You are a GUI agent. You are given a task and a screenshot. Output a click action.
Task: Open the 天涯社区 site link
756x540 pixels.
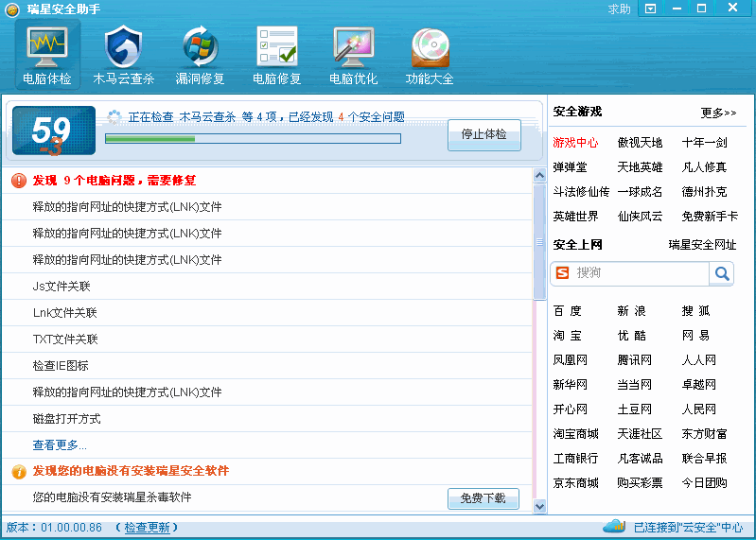[640, 434]
